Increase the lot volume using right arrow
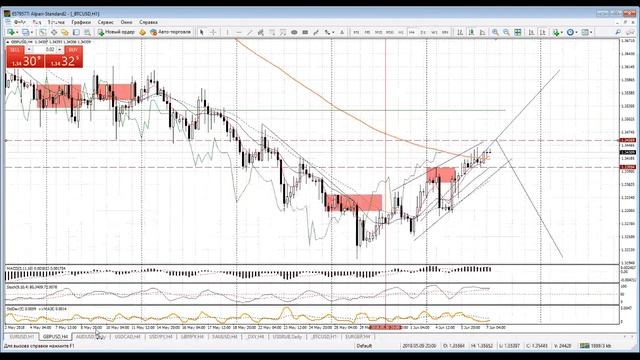The width and height of the screenshot is (640, 360). 60,49
